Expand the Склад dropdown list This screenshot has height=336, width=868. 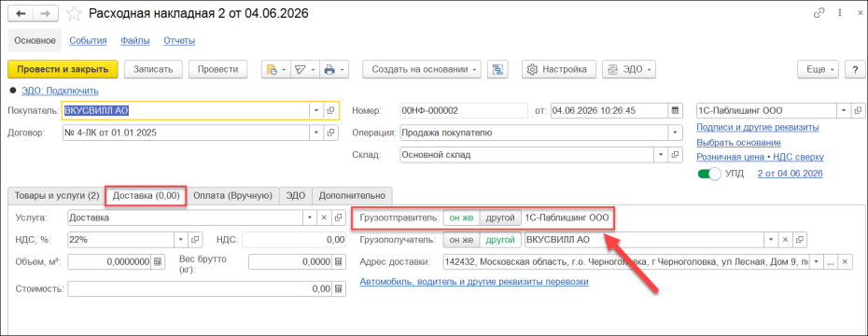tap(661, 155)
